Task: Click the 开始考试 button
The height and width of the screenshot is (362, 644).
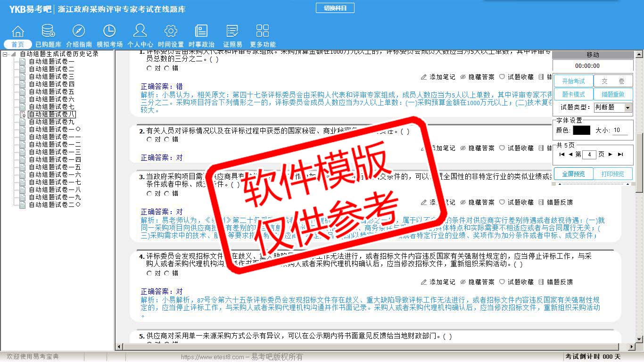Action: (573, 81)
